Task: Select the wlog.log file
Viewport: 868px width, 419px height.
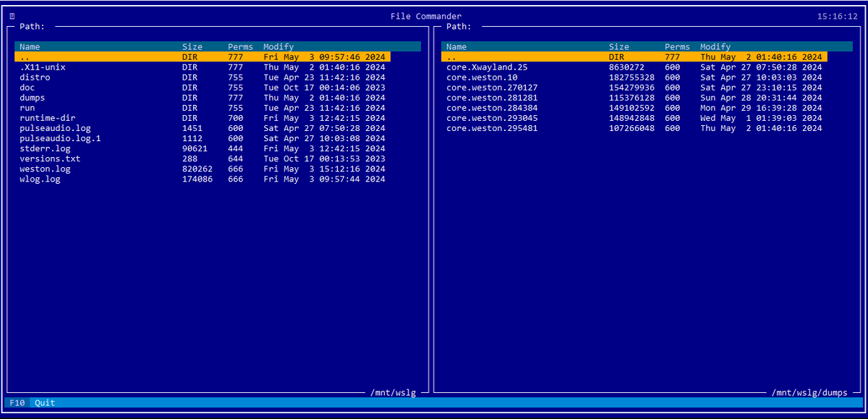Action: coord(203,179)
